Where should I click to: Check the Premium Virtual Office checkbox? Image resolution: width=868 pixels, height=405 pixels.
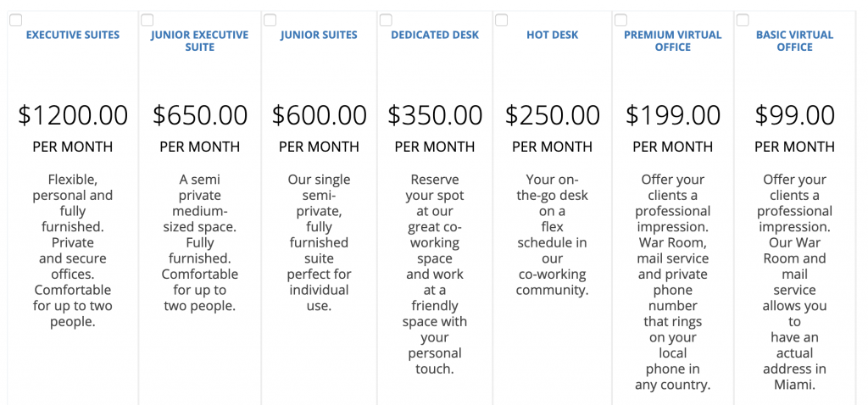click(x=621, y=20)
